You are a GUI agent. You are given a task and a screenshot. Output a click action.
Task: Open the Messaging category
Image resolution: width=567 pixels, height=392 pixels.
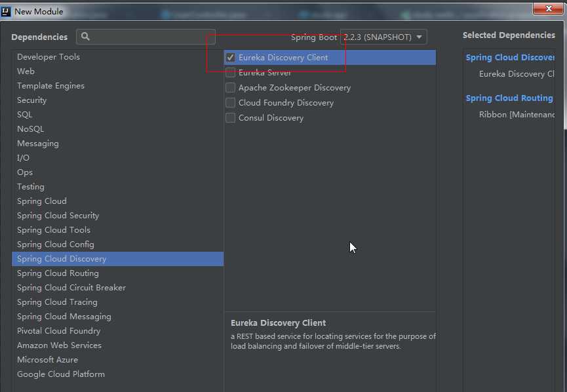[x=117, y=144]
